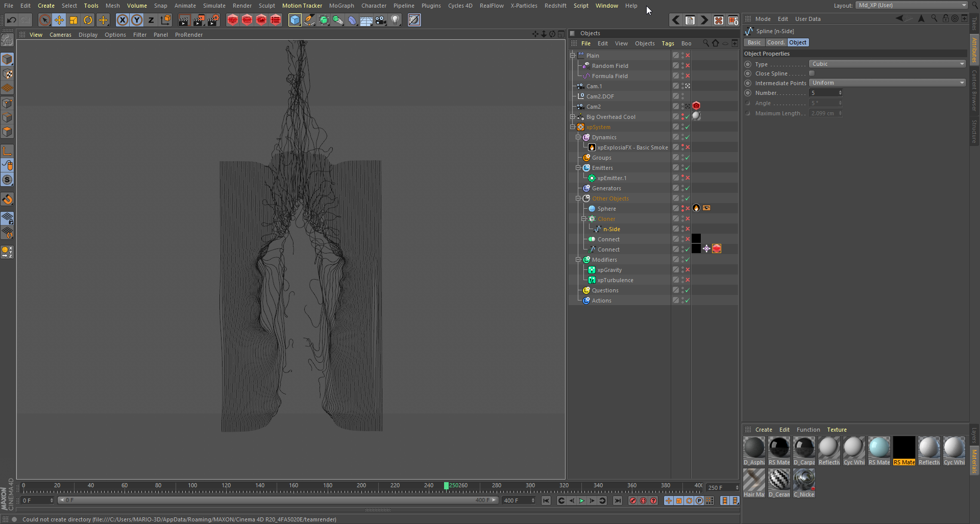
Task: Click Record Active Objects key button
Action: coord(633,501)
